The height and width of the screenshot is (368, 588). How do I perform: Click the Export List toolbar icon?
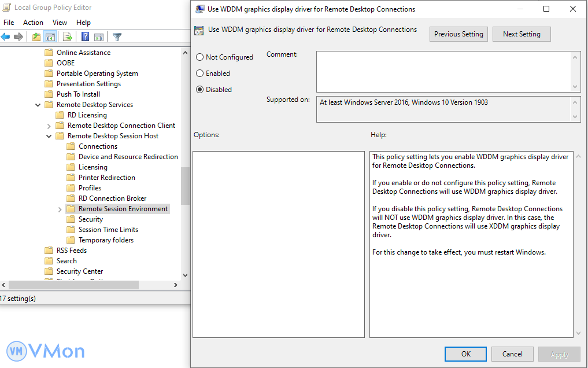pos(68,37)
